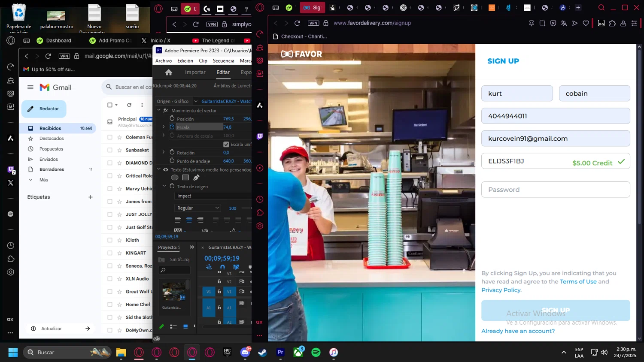Expand the Rotación property
The image size is (644, 362).
tap(164, 152)
